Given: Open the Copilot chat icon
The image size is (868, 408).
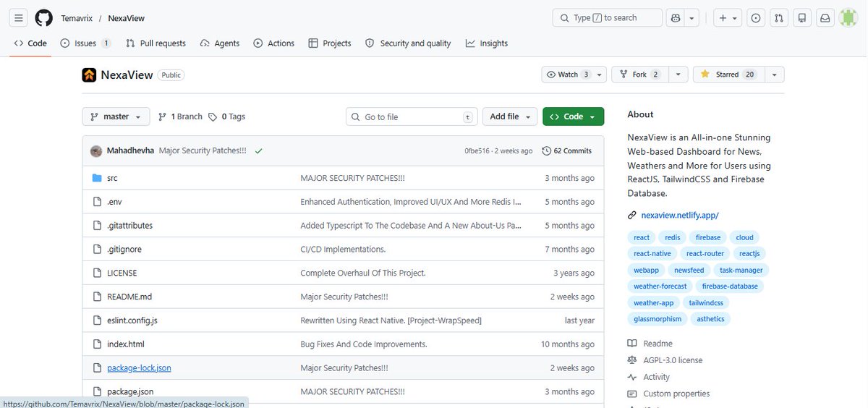Looking at the screenshot, I should click(x=676, y=18).
